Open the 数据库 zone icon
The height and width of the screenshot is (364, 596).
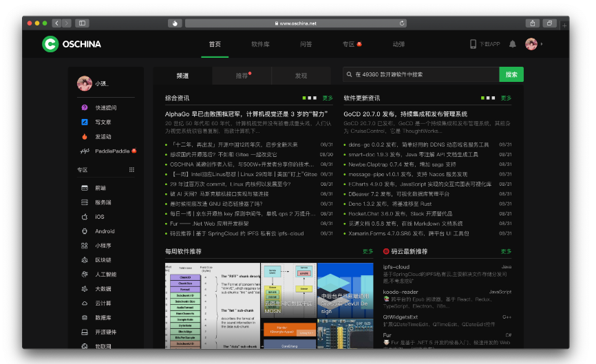pos(85,318)
